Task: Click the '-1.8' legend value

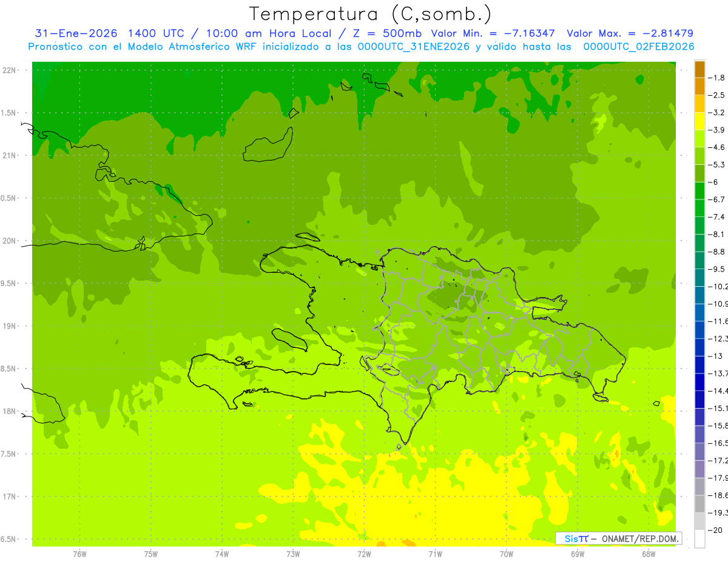Action: [x=717, y=78]
